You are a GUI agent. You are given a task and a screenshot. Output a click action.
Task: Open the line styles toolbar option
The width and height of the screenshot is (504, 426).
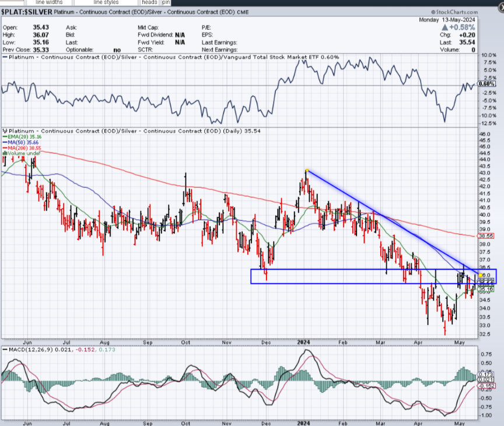coord(96,2)
